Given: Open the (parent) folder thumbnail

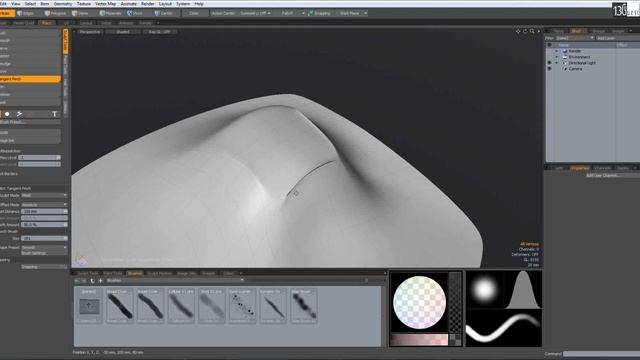Looking at the screenshot, I should pyautogui.click(x=89, y=306).
